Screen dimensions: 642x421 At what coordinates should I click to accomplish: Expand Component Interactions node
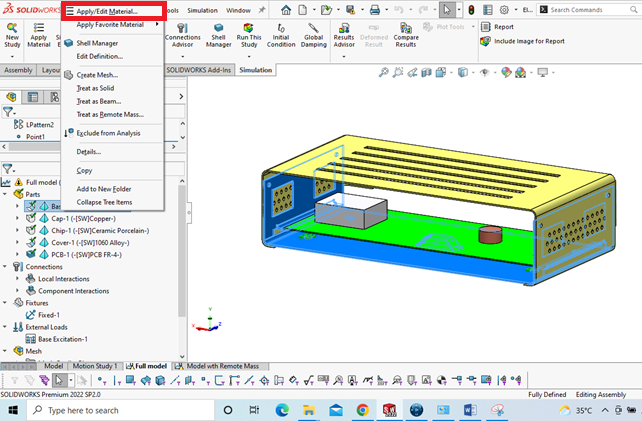pos(17,291)
